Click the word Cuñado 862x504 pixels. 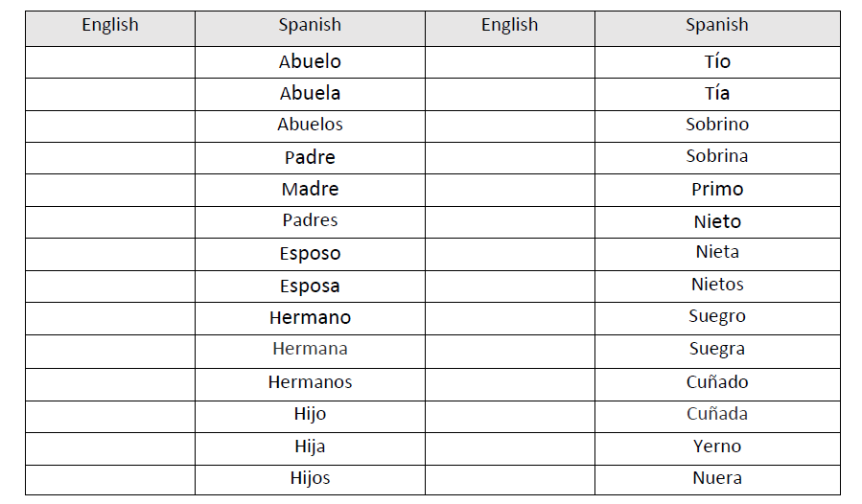717,382
